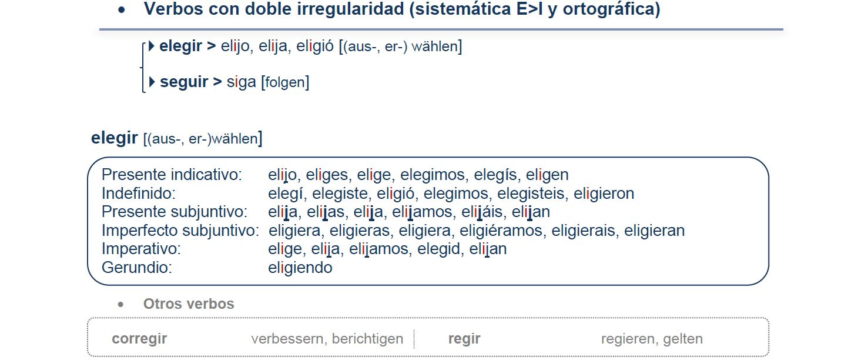This screenshot has height=360, width=868.
Task: Click the bullet before Verbos con doble irregularidad
Action: click(x=122, y=11)
